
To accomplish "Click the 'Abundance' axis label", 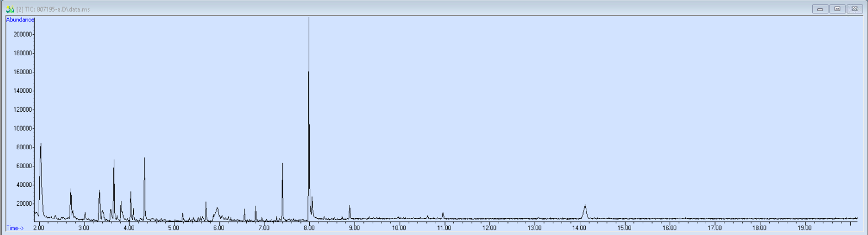I will pyautogui.click(x=20, y=20).
